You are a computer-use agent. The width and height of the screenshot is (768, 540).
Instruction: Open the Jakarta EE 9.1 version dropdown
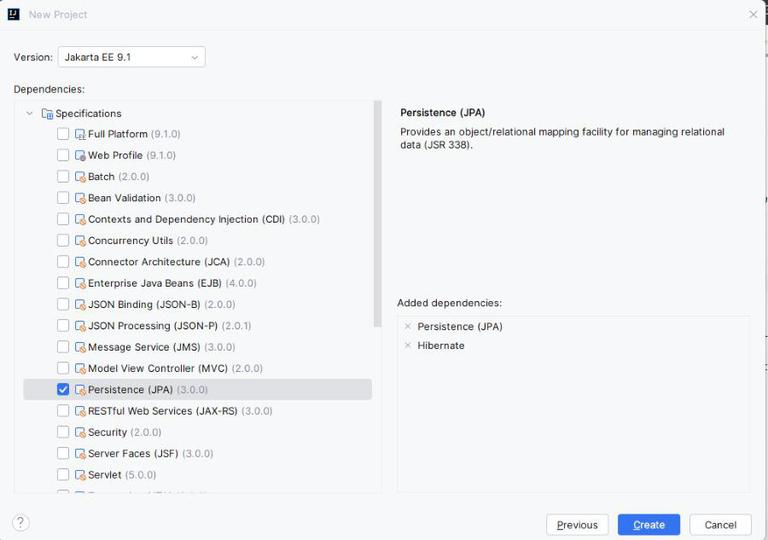[x=132, y=57]
